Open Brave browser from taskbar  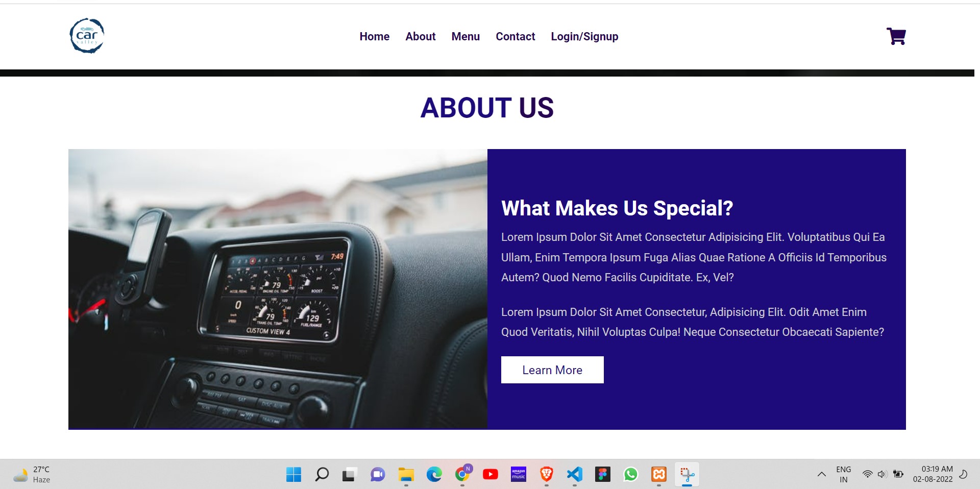click(546, 475)
